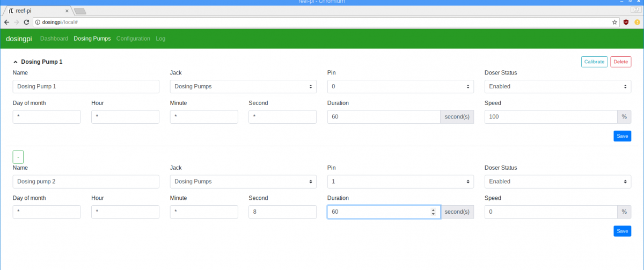Click Second field for Dosing Pump 1

pyautogui.click(x=282, y=117)
